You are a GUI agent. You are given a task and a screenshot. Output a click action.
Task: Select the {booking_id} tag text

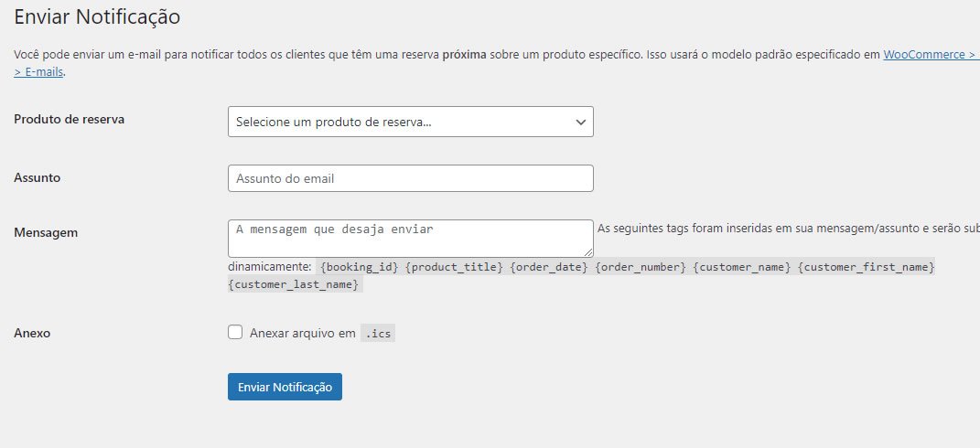[x=360, y=267]
